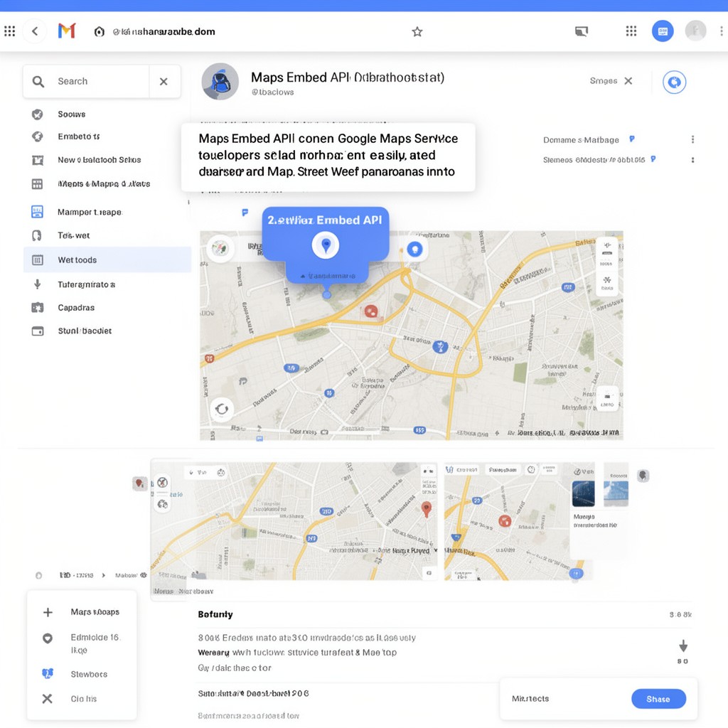Open the gray profile avatar
Screen dimensions: 728x728
coord(695,31)
